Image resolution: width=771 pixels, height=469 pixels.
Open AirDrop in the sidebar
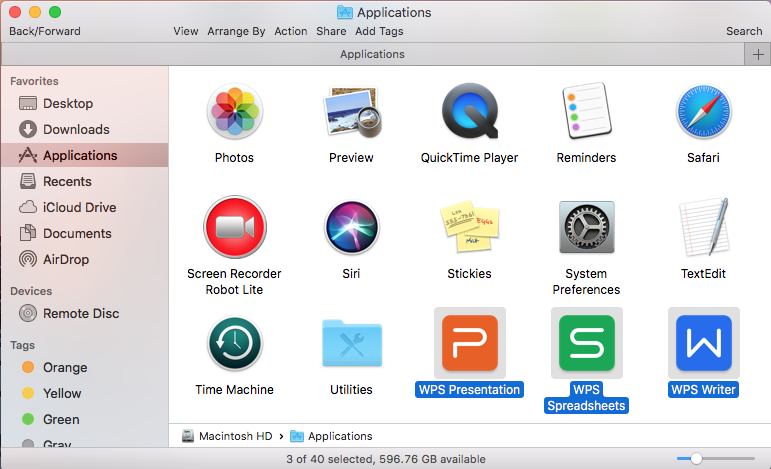(x=85, y=260)
